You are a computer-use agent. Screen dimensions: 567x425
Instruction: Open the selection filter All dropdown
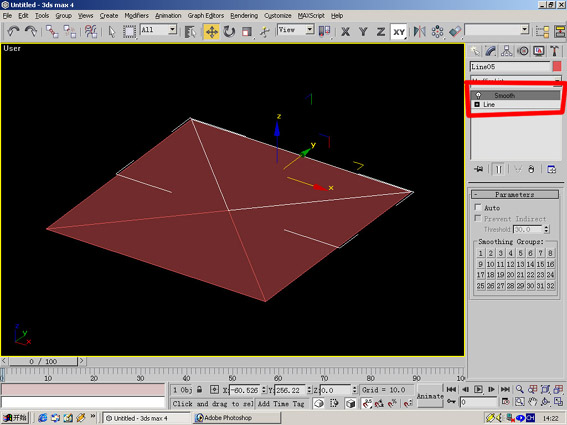click(158, 30)
